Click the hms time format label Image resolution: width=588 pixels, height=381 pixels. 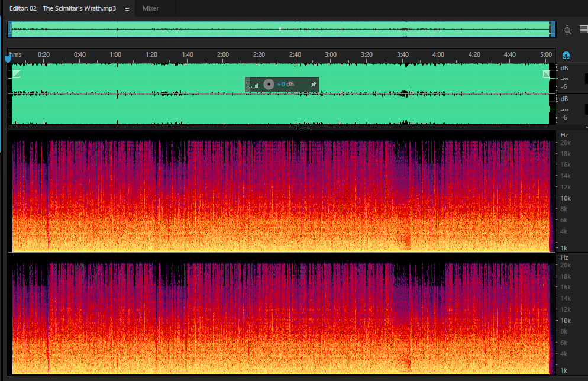pos(15,55)
